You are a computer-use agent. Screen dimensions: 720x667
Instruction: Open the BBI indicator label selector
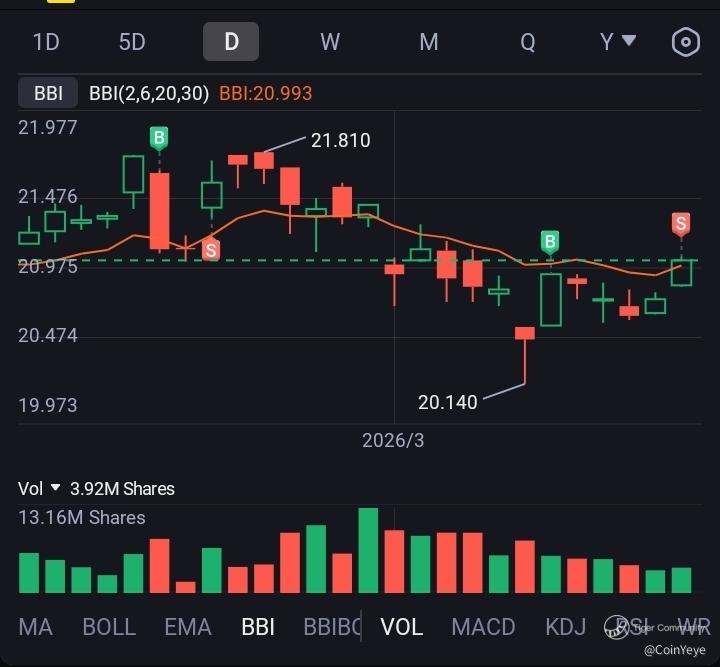(x=48, y=93)
